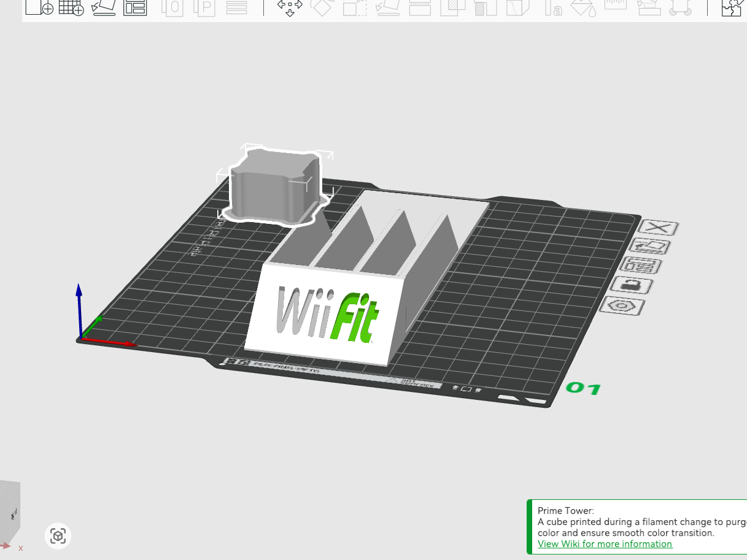Open the Color painting tool
The width and height of the screenshot is (747, 560).
tap(583, 7)
